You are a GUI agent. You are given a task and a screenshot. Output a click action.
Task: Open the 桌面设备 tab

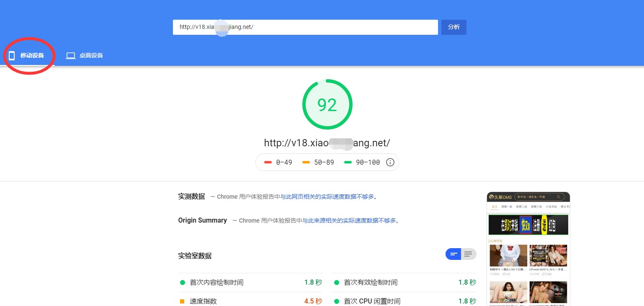coord(85,55)
